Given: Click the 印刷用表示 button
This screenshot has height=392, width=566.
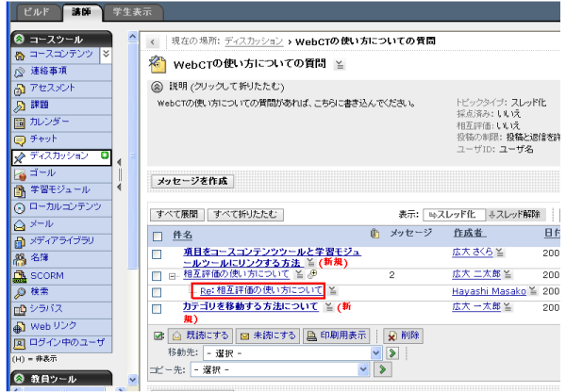Looking at the screenshot, I should [336, 335].
